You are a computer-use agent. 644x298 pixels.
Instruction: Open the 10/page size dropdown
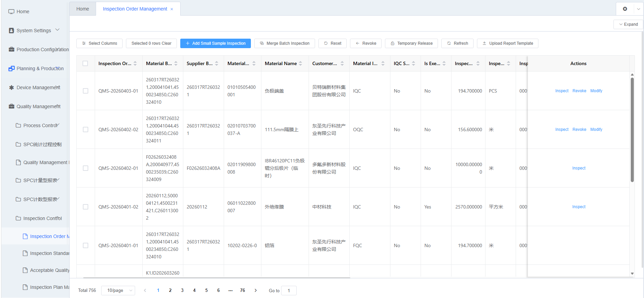118,291
